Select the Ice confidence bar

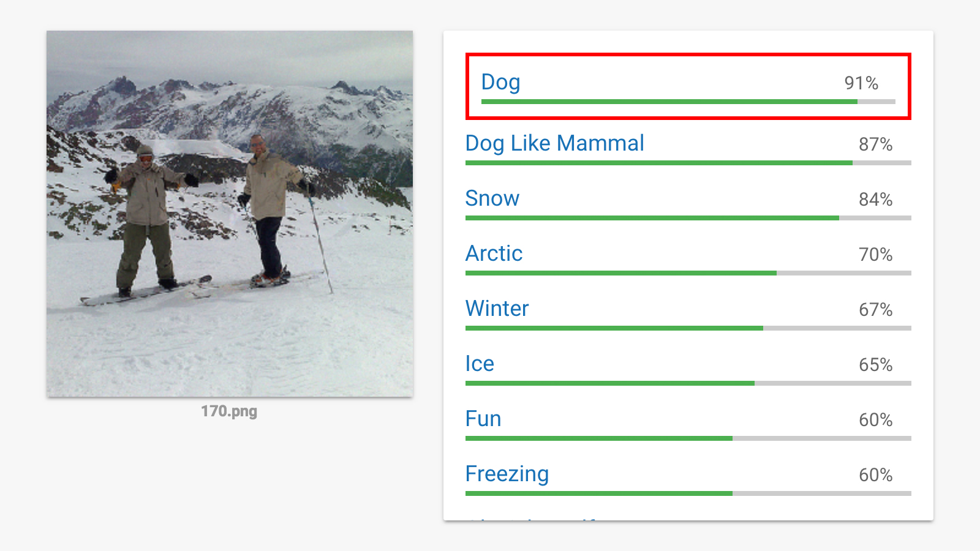pyautogui.click(x=688, y=383)
